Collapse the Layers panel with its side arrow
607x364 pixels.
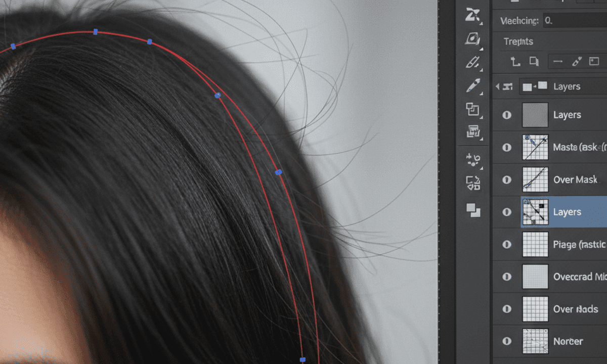[497, 86]
